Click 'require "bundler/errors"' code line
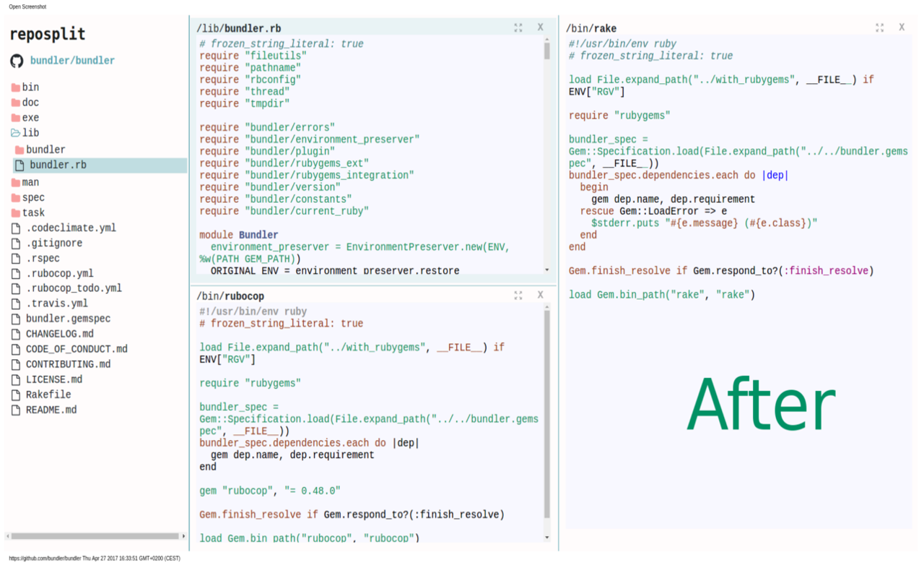This screenshot has height=578, width=924. 267,128
